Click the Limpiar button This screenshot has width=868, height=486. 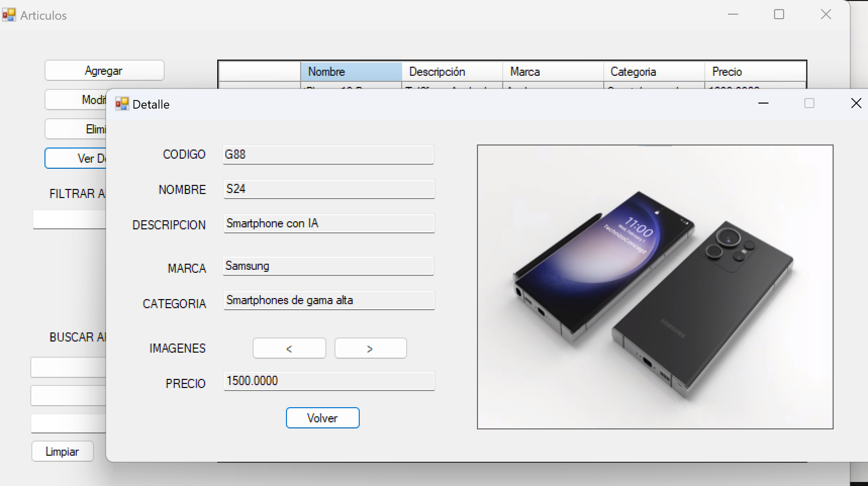(62, 451)
